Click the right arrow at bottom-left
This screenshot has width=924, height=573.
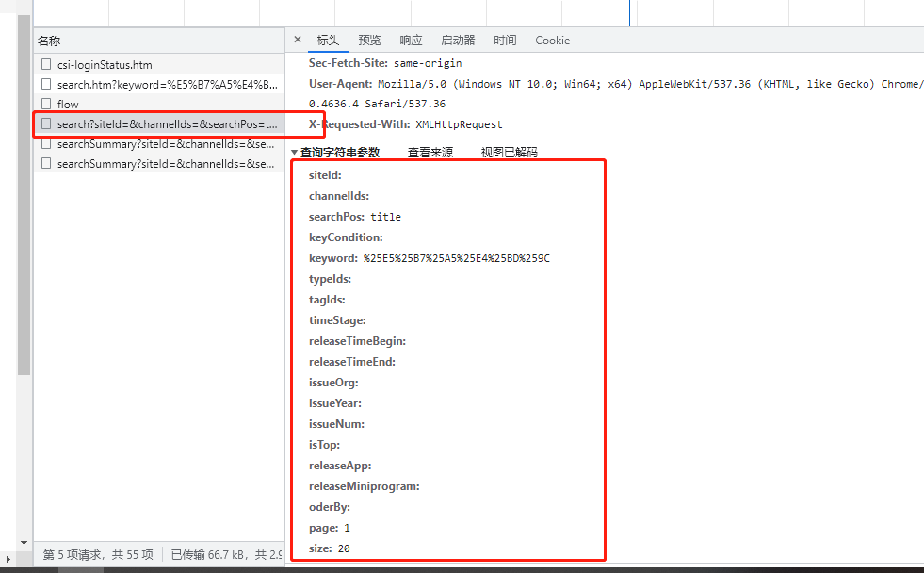click(8, 559)
